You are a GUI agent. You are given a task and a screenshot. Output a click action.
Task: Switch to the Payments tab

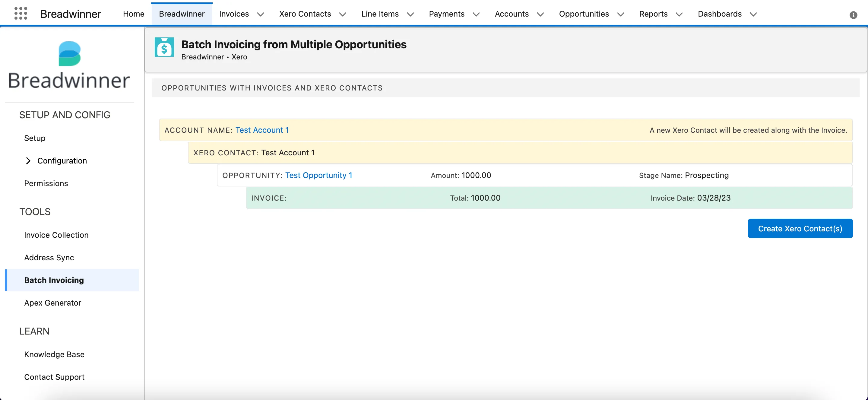click(x=446, y=14)
